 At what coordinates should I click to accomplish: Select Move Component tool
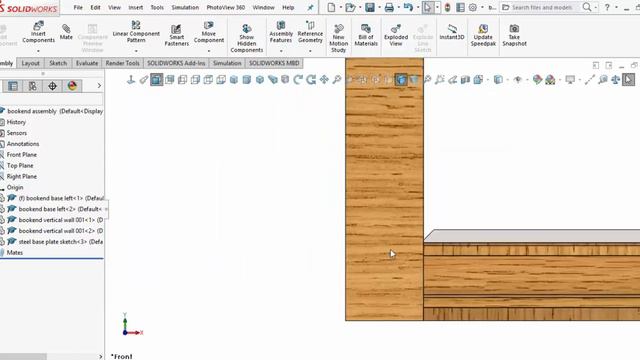(209, 32)
